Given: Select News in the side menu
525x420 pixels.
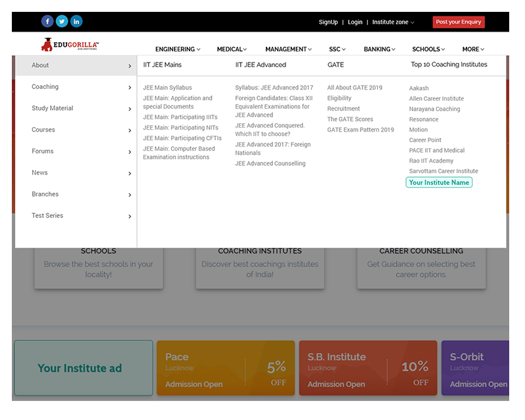Looking at the screenshot, I should 39,172.
